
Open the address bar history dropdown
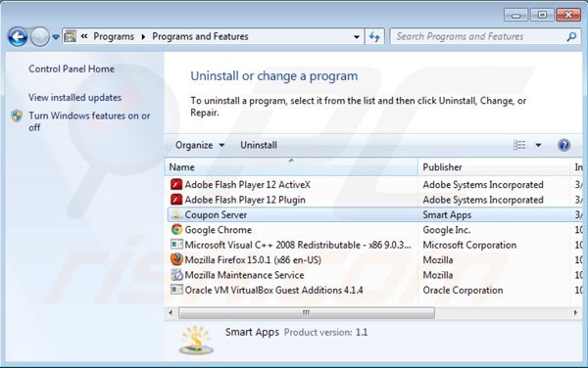click(357, 36)
